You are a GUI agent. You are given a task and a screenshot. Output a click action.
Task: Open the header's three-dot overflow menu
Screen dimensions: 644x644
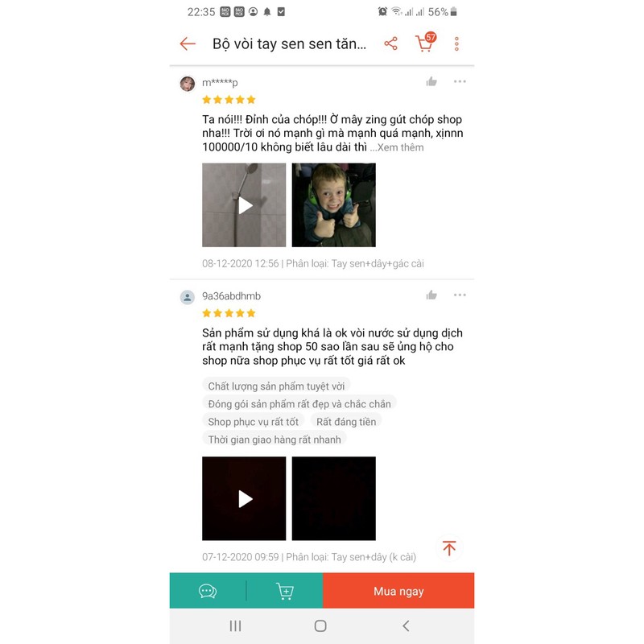(456, 43)
